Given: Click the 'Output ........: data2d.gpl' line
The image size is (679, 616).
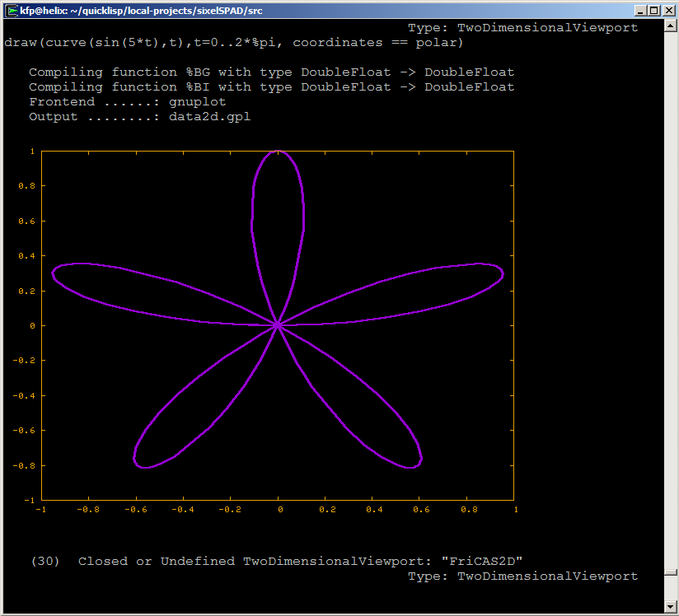Looking at the screenshot, I should pos(139,116).
